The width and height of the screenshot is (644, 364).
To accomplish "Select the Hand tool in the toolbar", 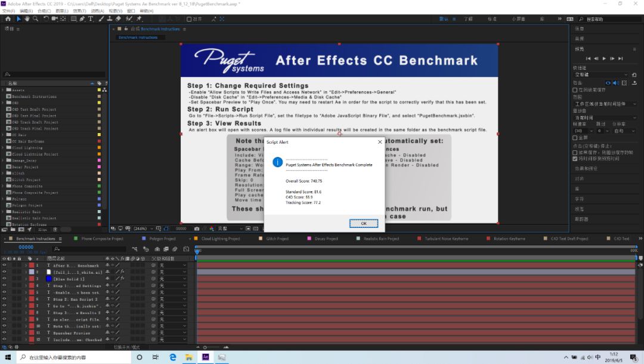I will pyautogui.click(x=27, y=19).
